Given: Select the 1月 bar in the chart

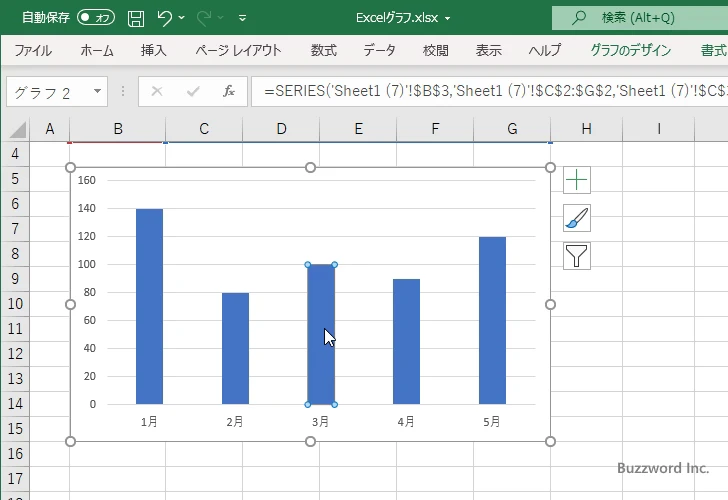Looking at the screenshot, I should coord(150,306).
